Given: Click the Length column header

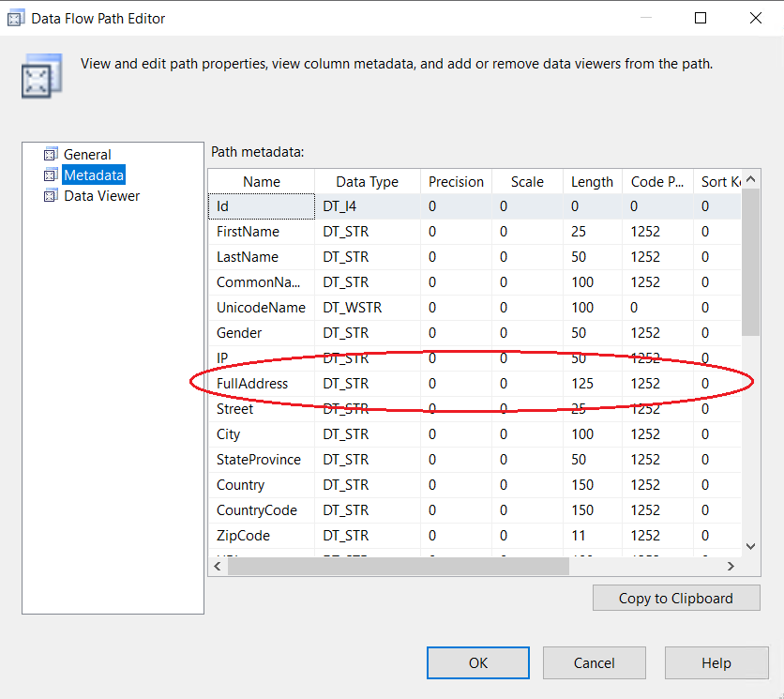Looking at the screenshot, I should pyautogui.click(x=592, y=182).
